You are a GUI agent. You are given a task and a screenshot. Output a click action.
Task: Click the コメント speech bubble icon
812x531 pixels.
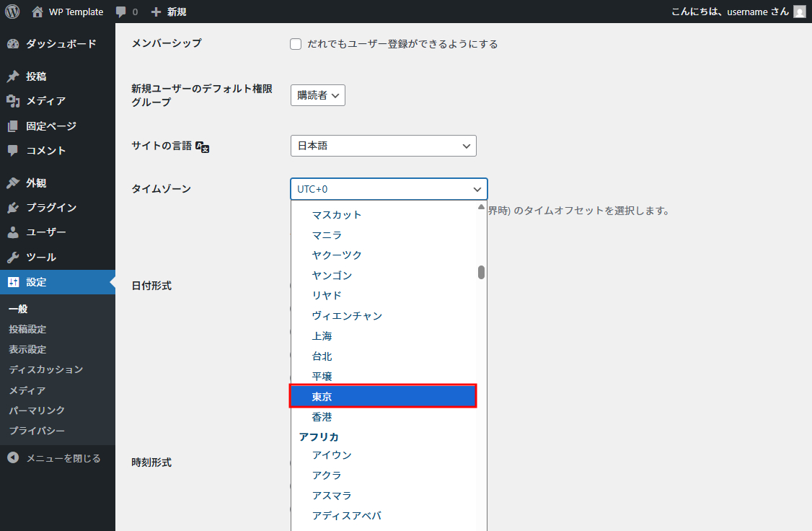[x=13, y=151]
